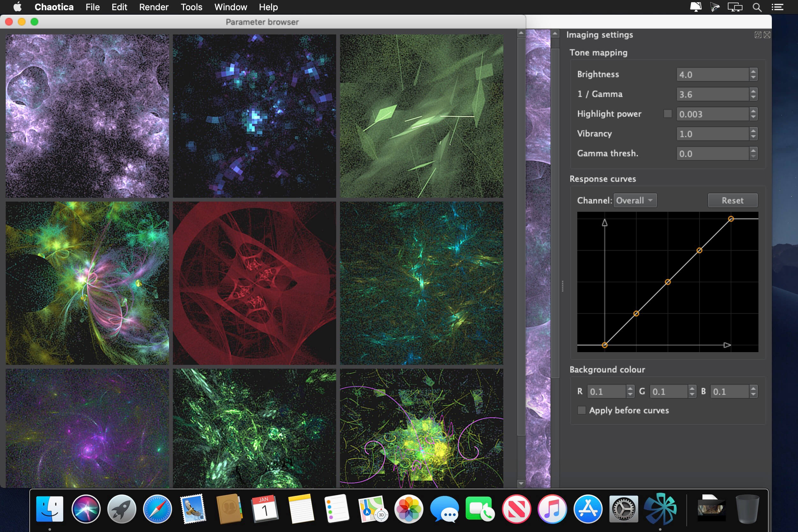Click the top curve control point

[x=731, y=219]
